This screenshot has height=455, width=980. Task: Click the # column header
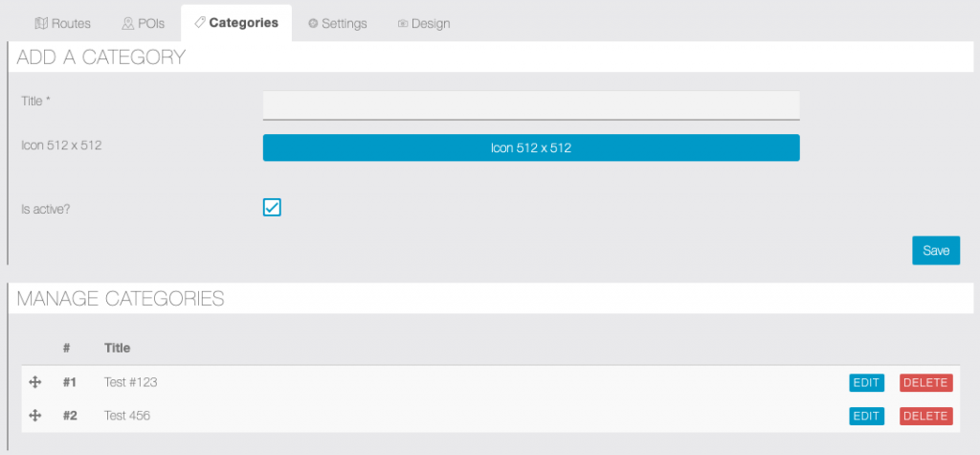67,348
